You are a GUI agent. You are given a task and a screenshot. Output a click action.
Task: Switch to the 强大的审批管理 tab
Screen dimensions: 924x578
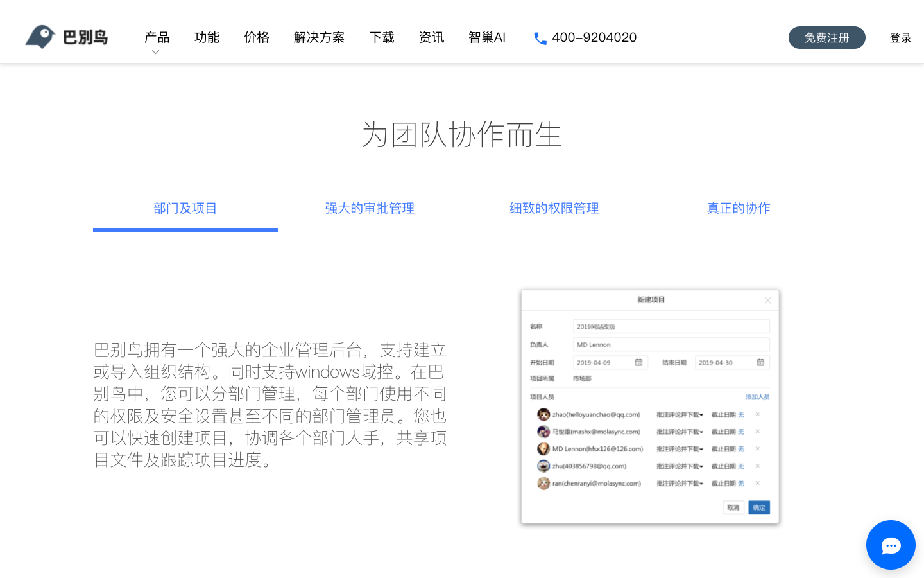pos(370,208)
